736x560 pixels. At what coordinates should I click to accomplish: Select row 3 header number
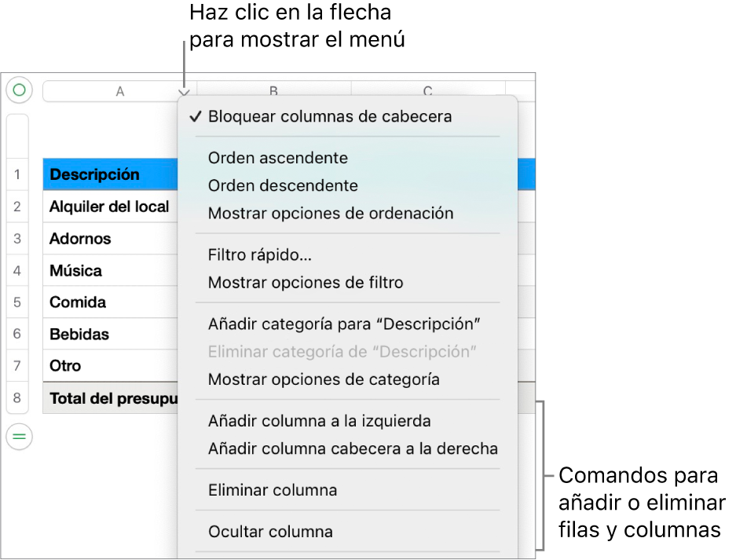coord(17,239)
